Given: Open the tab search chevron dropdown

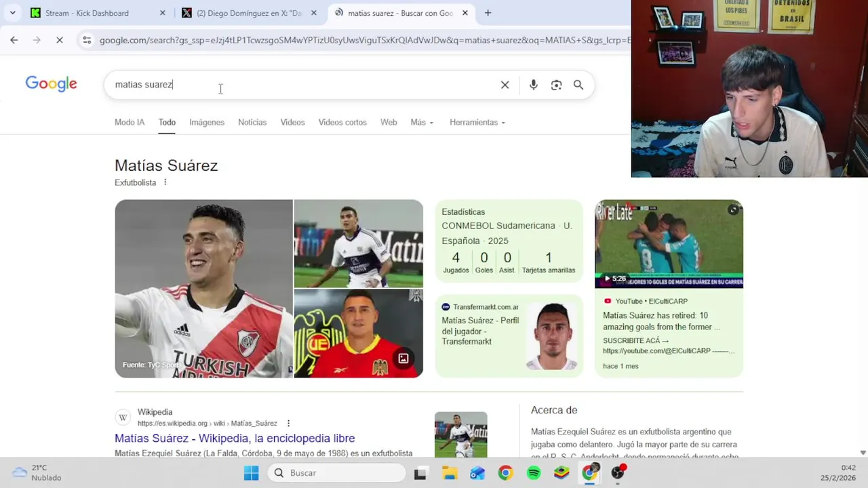Looking at the screenshot, I should pyautogui.click(x=12, y=13).
